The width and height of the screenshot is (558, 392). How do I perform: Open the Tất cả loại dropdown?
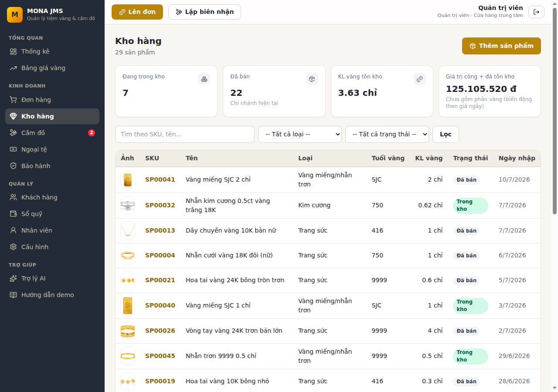(300, 134)
